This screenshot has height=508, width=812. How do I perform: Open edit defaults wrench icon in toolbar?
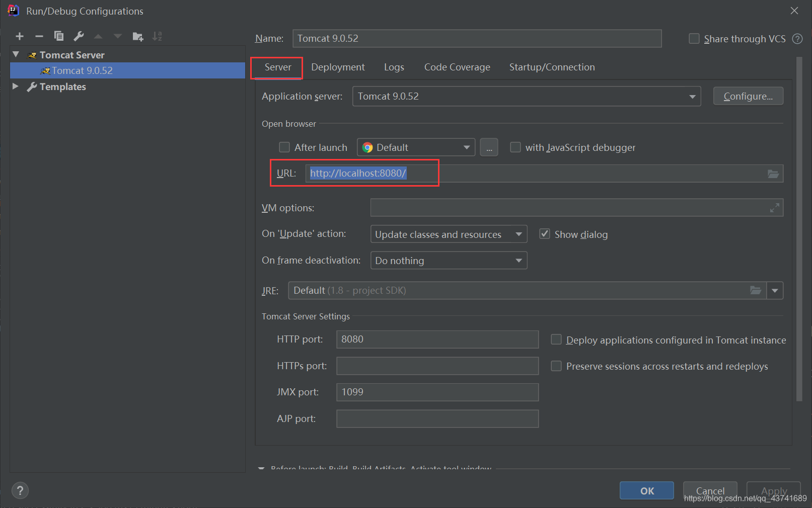pyautogui.click(x=79, y=36)
